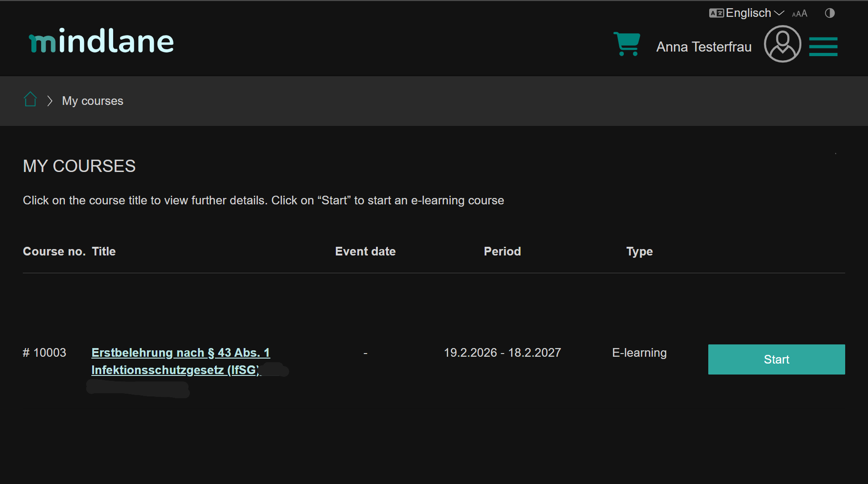Image resolution: width=868 pixels, height=484 pixels.
Task: Click the course number 10003
Action: 44,353
